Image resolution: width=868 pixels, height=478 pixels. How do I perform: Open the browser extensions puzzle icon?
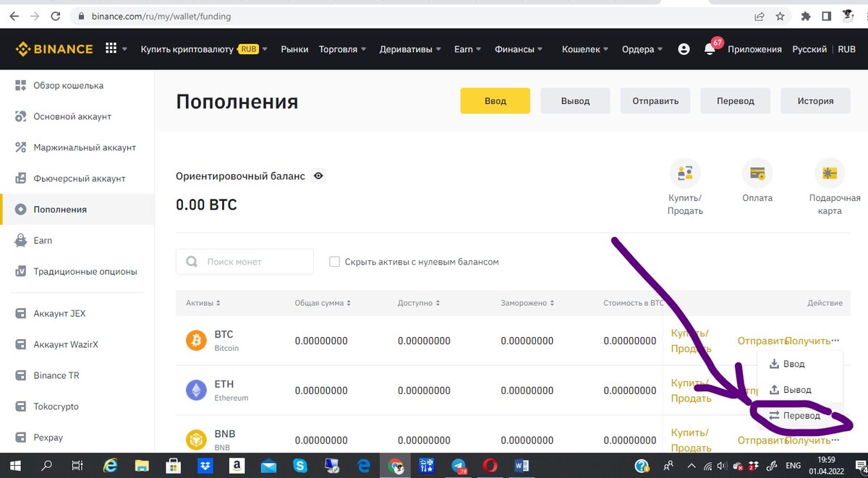coord(805,16)
